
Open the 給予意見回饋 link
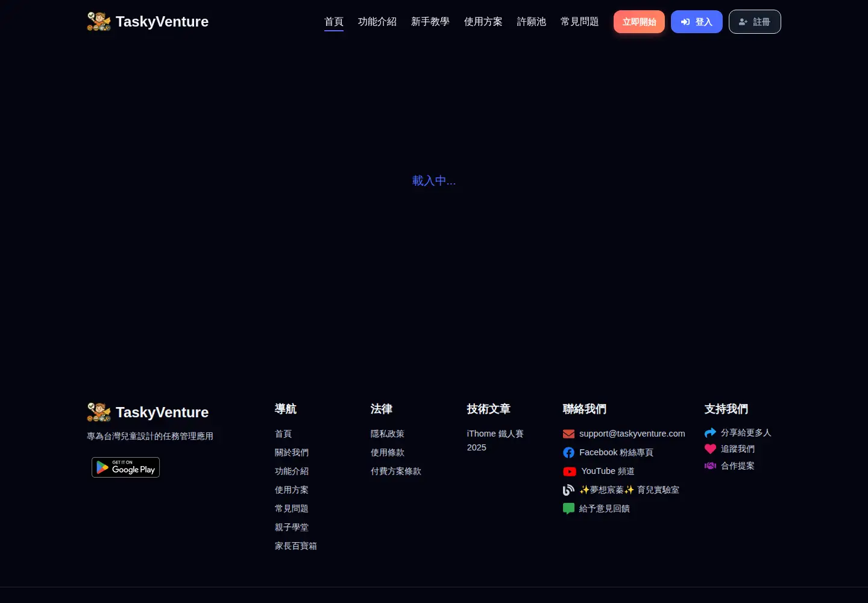coord(605,509)
